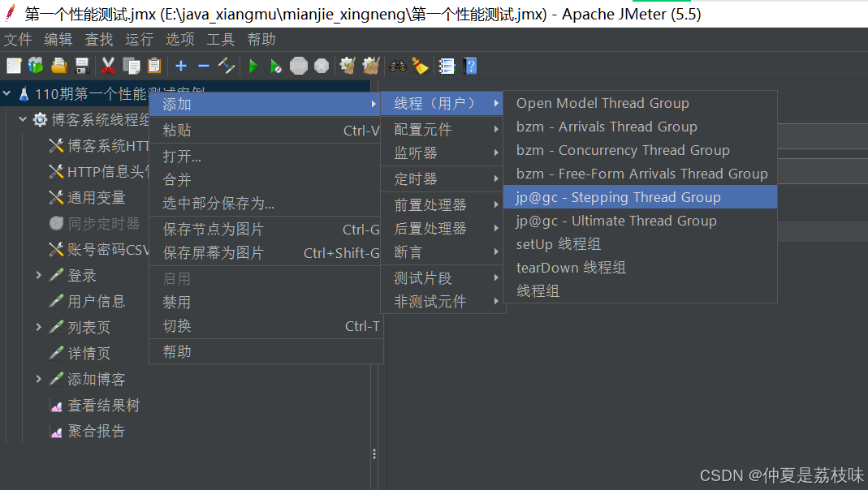Expand all nodes with plus icon
This screenshot has width=868, height=490.
pyautogui.click(x=181, y=67)
